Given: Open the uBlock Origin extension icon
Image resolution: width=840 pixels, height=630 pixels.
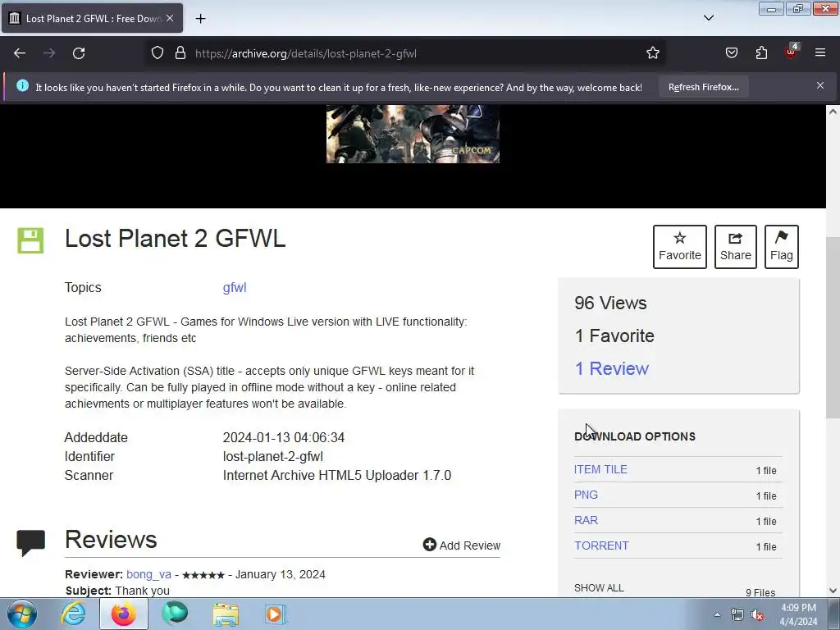Looking at the screenshot, I should click(791, 52).
